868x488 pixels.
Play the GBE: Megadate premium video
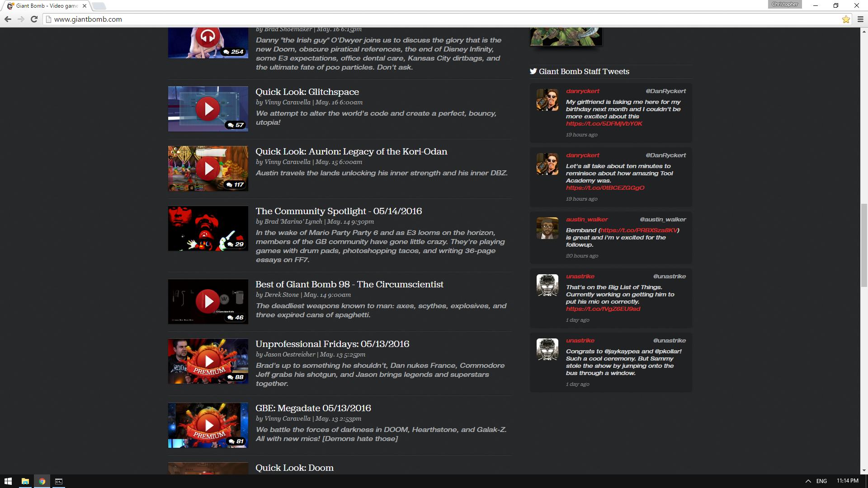pyautogui.click(x=208, y=425)
